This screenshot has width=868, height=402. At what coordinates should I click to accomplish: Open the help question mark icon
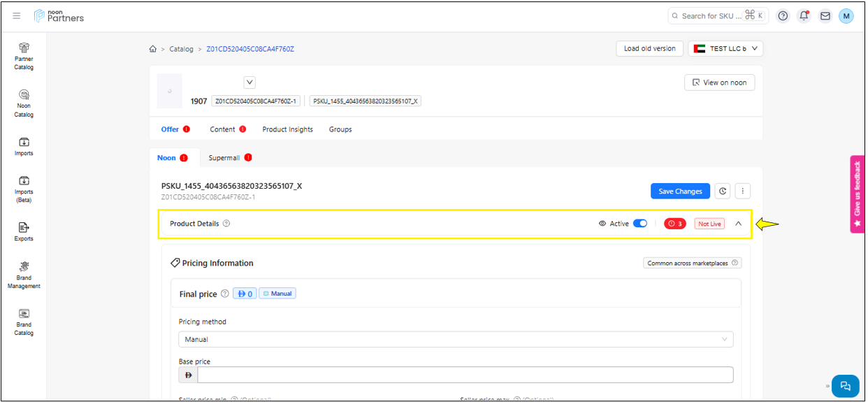click(783, 16)
